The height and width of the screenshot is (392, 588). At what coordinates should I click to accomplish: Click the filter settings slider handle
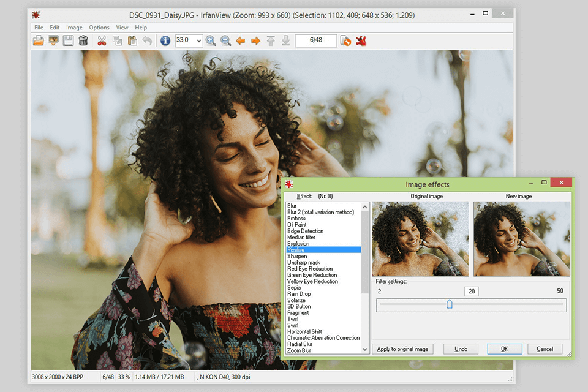pos(450,304)
